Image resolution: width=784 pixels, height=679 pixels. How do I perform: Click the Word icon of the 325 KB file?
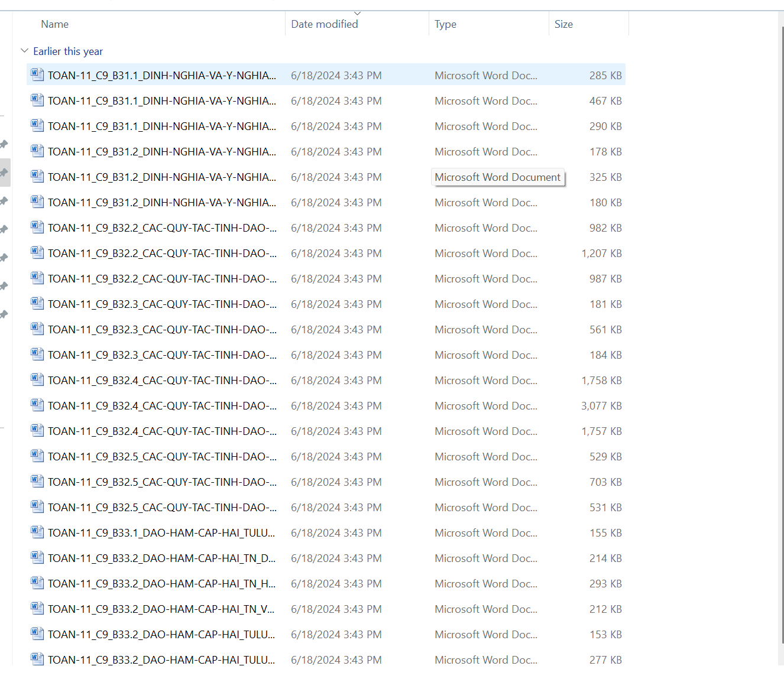(x=37, y=177)
